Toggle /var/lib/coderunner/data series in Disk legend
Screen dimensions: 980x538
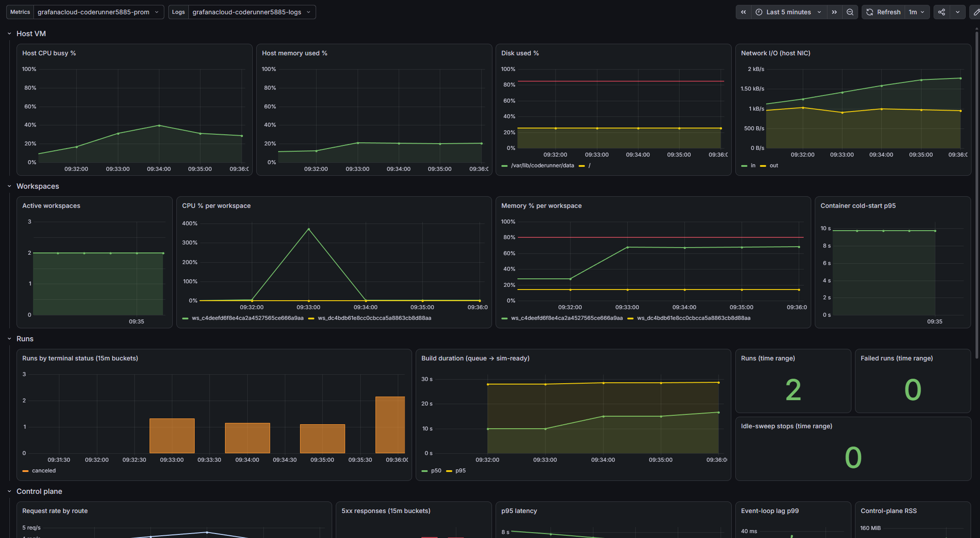[542, 166]
